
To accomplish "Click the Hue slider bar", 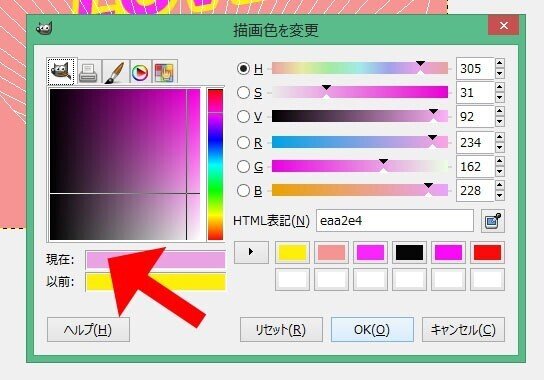I will (360, 68).
